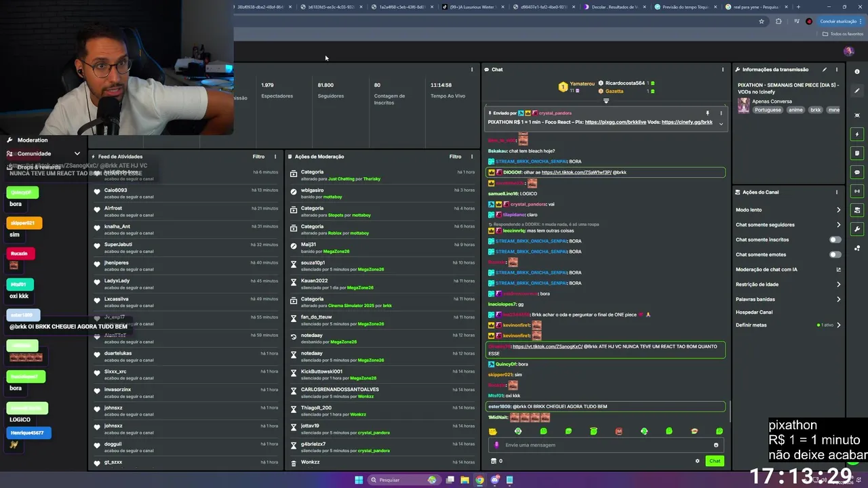
Task: Open chat settings gear icon
Action: 697,461
